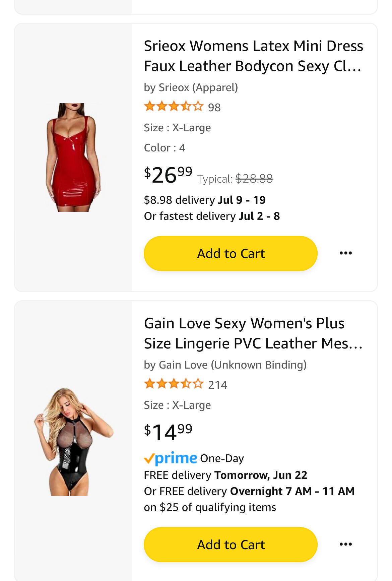This screenshot has height=581, width=392.
Task: Select the $26.99 price of Srieox dress
Action: 168,175
